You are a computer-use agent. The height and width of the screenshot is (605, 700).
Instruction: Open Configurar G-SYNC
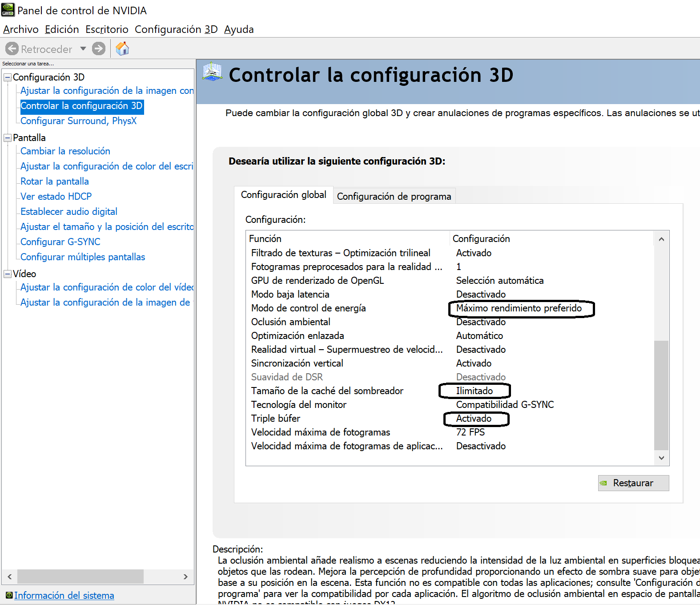click(x=60, y=242)
